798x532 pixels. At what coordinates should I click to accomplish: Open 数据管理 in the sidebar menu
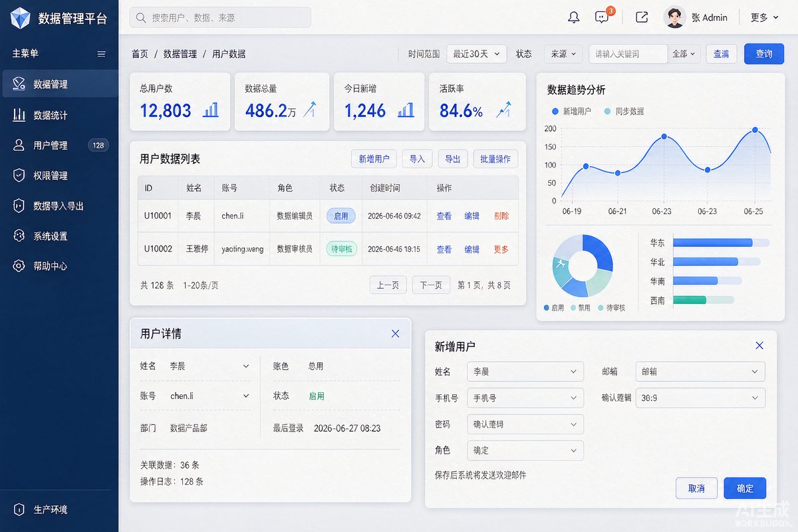tap(59, 84)
